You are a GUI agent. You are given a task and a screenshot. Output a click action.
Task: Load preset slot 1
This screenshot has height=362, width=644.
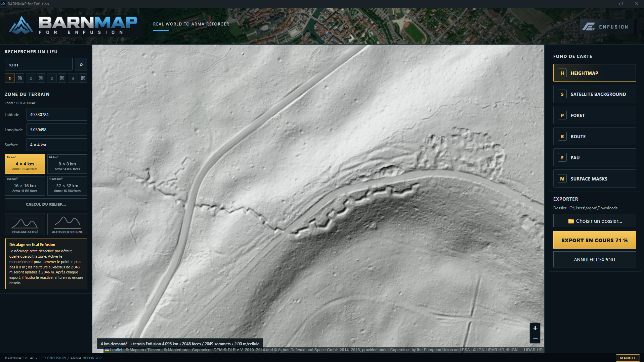click(x=9, y=78)
